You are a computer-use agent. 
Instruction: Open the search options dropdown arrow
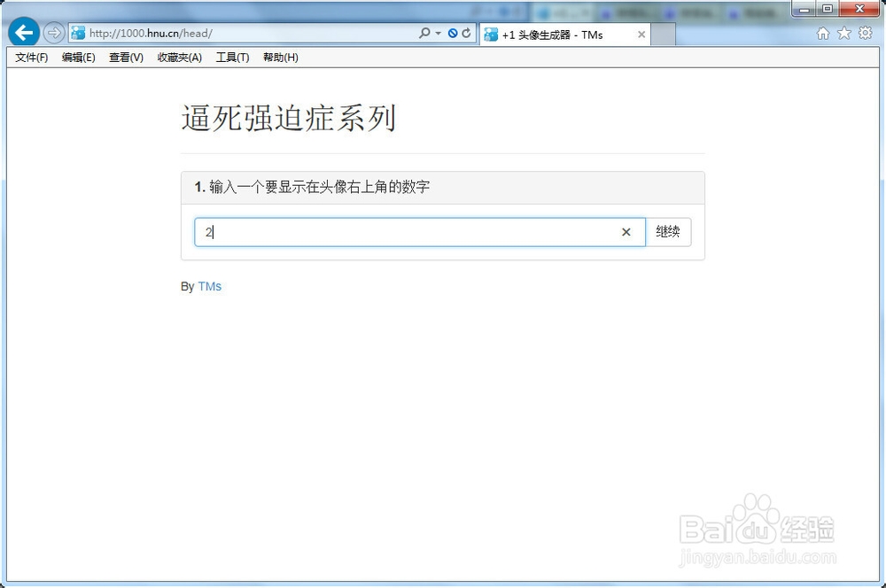(438, 33)
